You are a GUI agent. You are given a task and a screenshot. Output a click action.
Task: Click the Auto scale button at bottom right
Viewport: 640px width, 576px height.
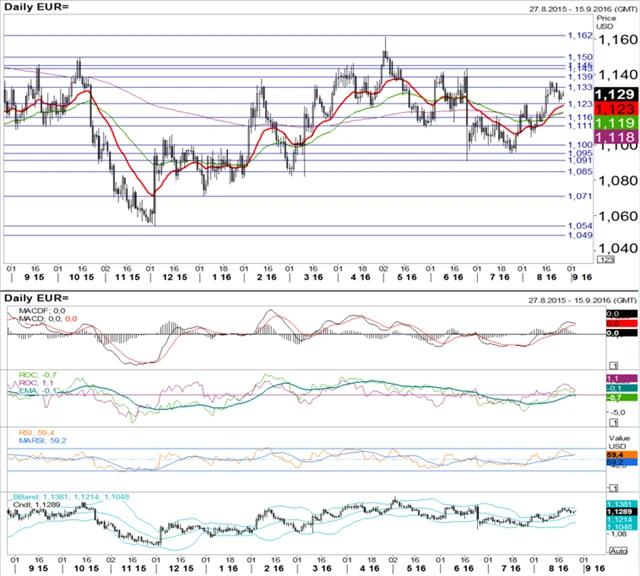click(619, 550)
